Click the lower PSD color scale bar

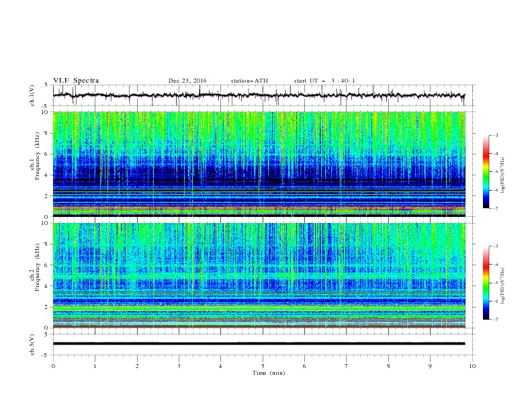tap(486, 283)
